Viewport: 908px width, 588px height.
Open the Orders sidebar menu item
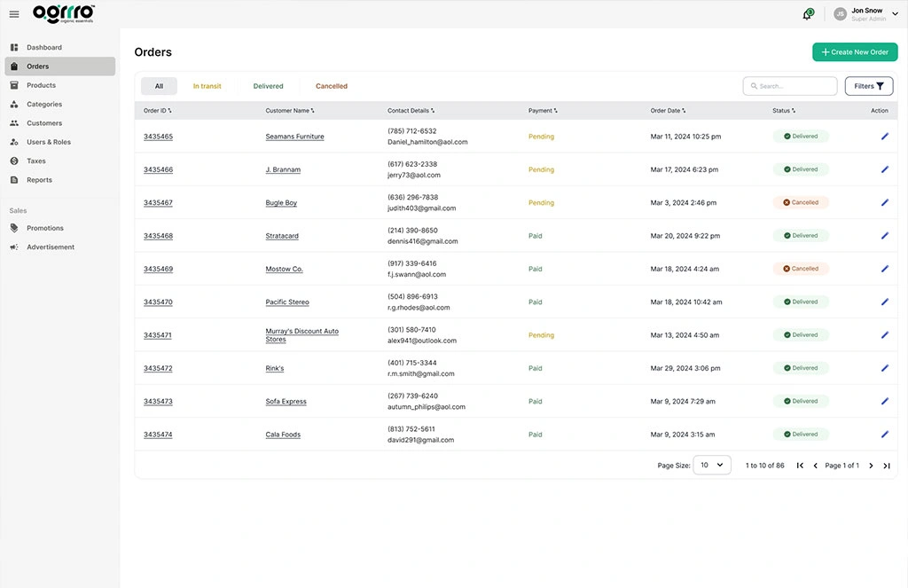pos(59,66)
